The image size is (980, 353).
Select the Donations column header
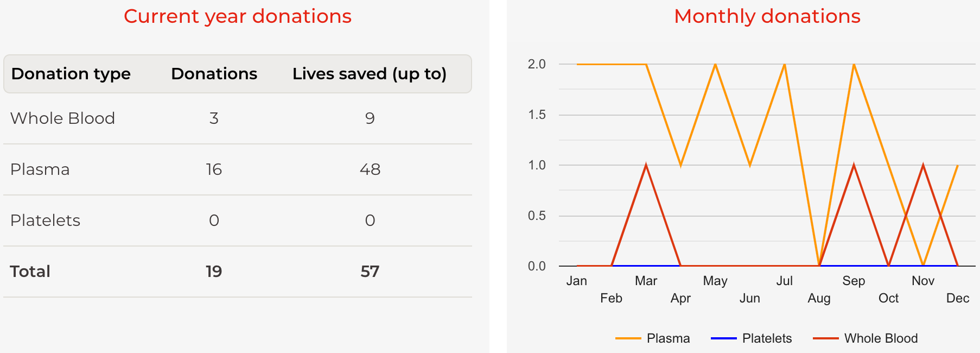pyautogui.click(x=214, y=74)
